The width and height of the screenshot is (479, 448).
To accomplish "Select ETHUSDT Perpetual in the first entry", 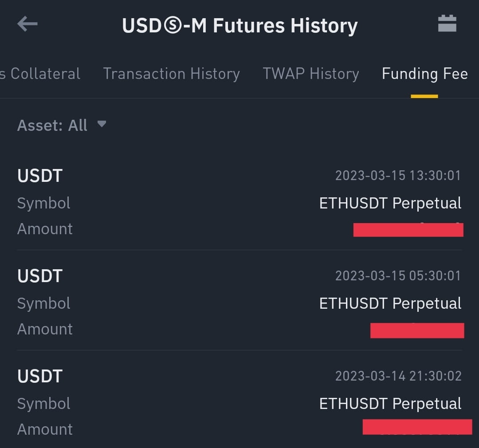I will click(x=390, y=203).
